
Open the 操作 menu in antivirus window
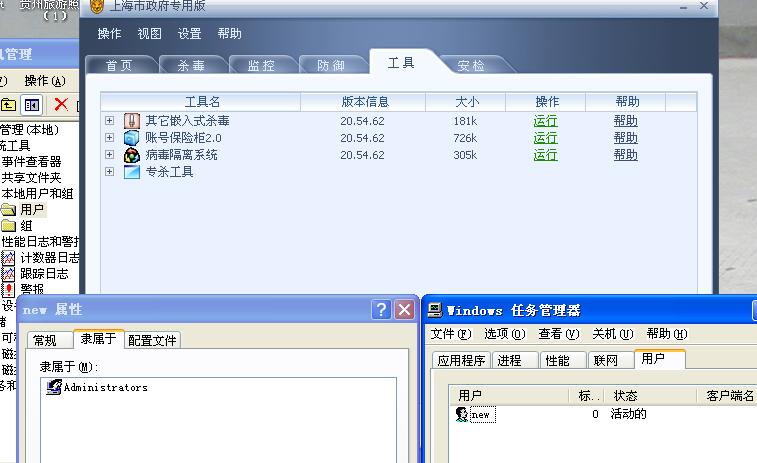pos(110,33)
